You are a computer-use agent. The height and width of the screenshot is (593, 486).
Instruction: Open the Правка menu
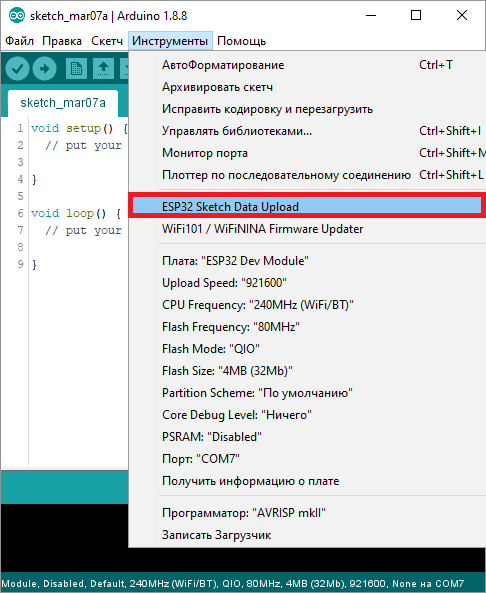(x=62, y=41)
